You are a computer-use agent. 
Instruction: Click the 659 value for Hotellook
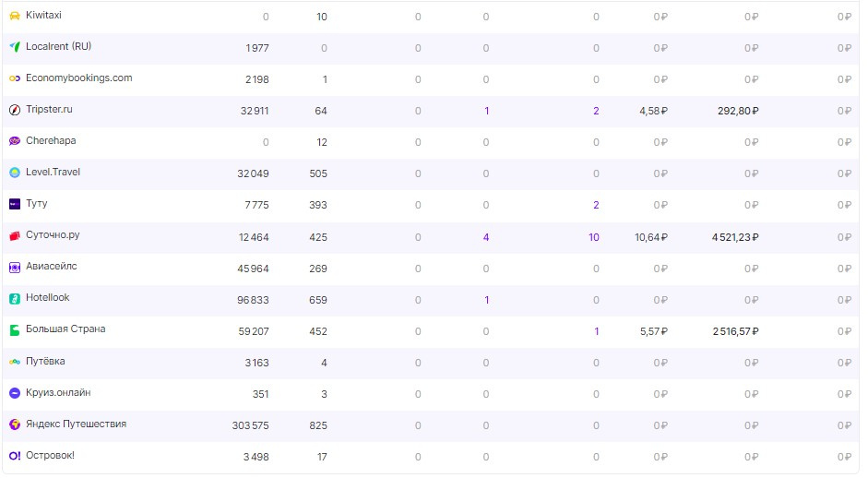click(x=318, y=300)
